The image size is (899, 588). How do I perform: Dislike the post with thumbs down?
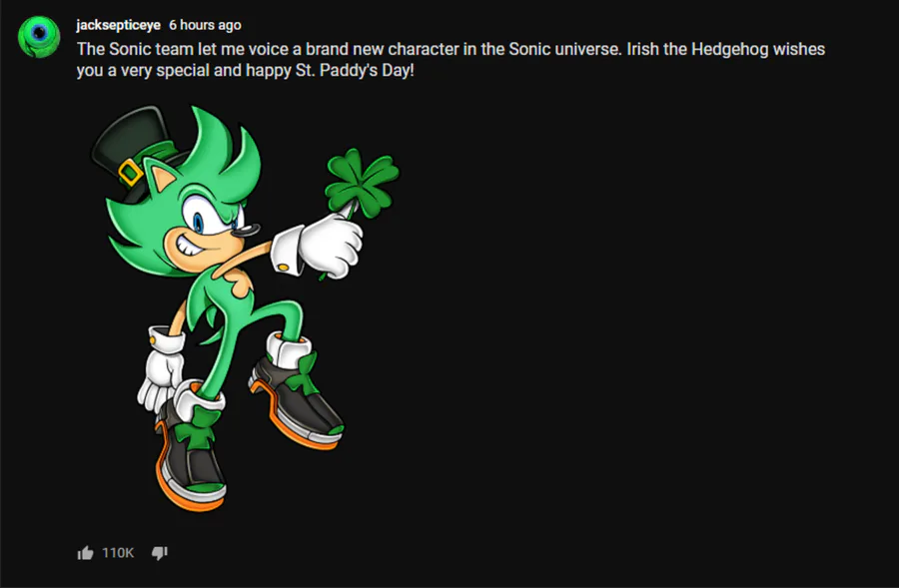pos(160,552)
